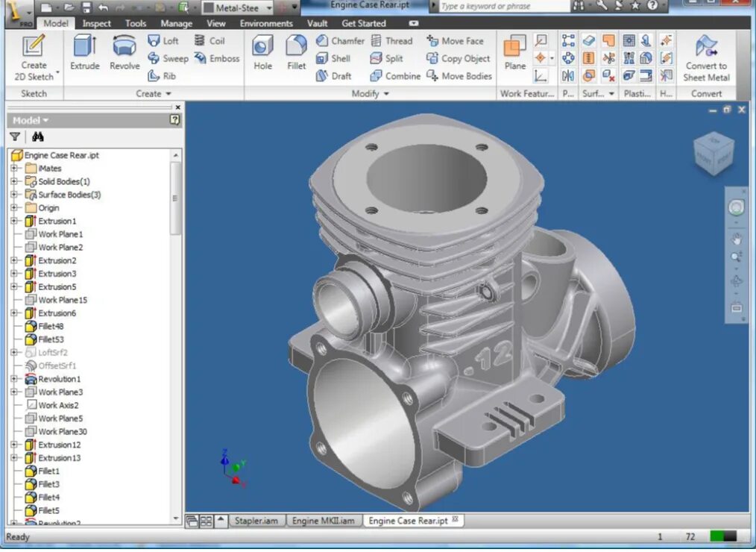Select Engine Case Rear.ipt root node
The width and height of the screenshot is (756, 552).
coord(54,155)
